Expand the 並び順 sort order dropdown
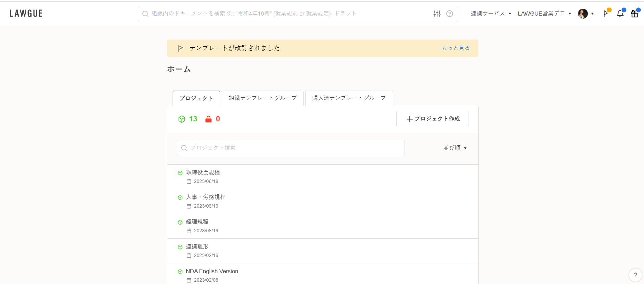 (x=455, y=148)
